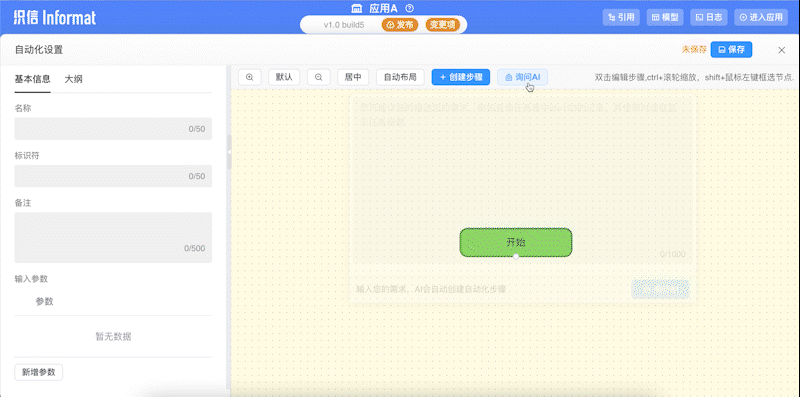The image size is (800, 397).
Task: Close the 自动化设置 panel with X
Action: click(x=781, y=50)
